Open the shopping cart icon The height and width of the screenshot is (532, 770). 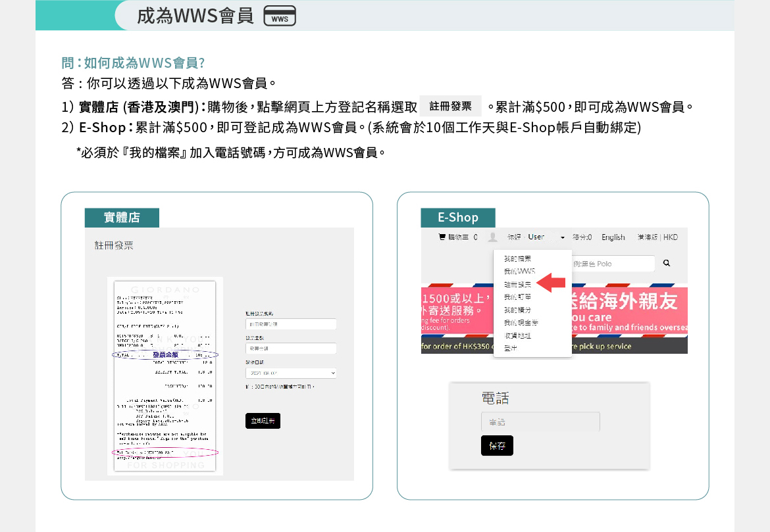[442, 237]
